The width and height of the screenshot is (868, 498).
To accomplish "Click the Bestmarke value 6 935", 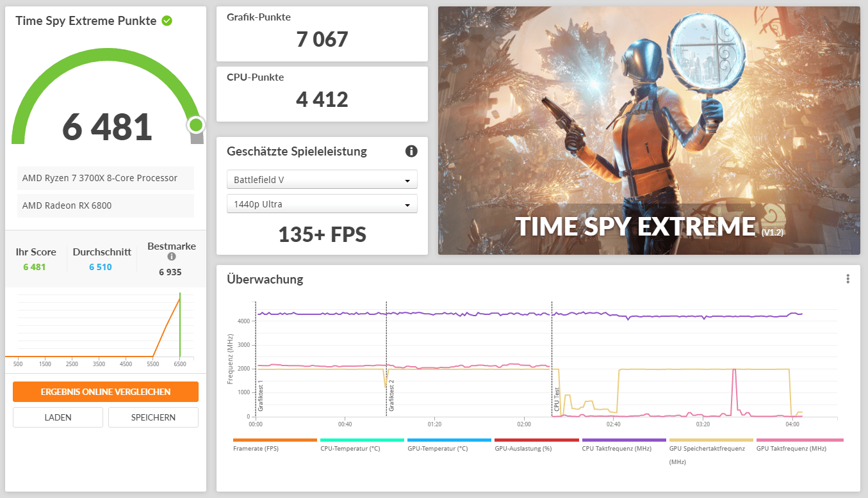I will coord(170,272).
